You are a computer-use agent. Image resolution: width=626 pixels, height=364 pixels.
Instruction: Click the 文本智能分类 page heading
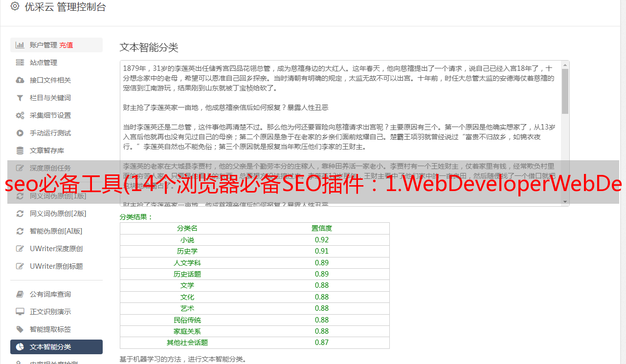tap(149, 47)
